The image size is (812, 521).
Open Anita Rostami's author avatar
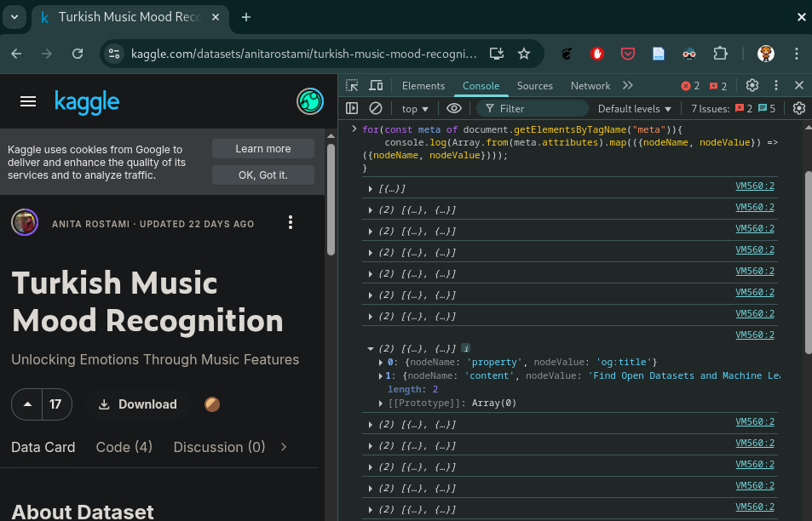25,223
